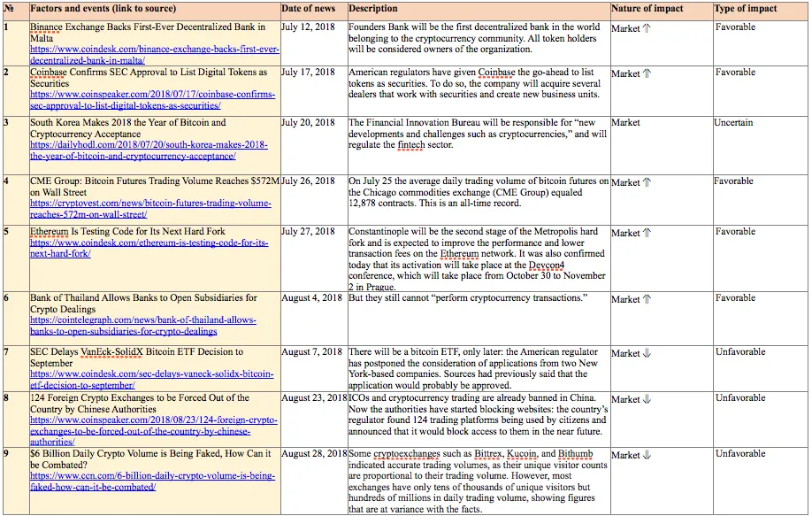Click description 'But they still cannot perform cryptocurrency transactions'
The height and width of the screenshot is (516, 812).
[x=468, y=298]
